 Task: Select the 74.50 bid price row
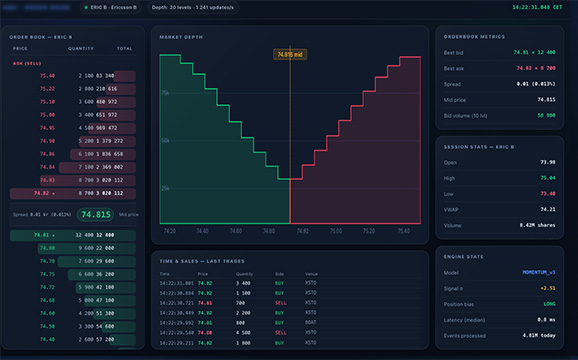pyautogui.click(x=73, y=326)
